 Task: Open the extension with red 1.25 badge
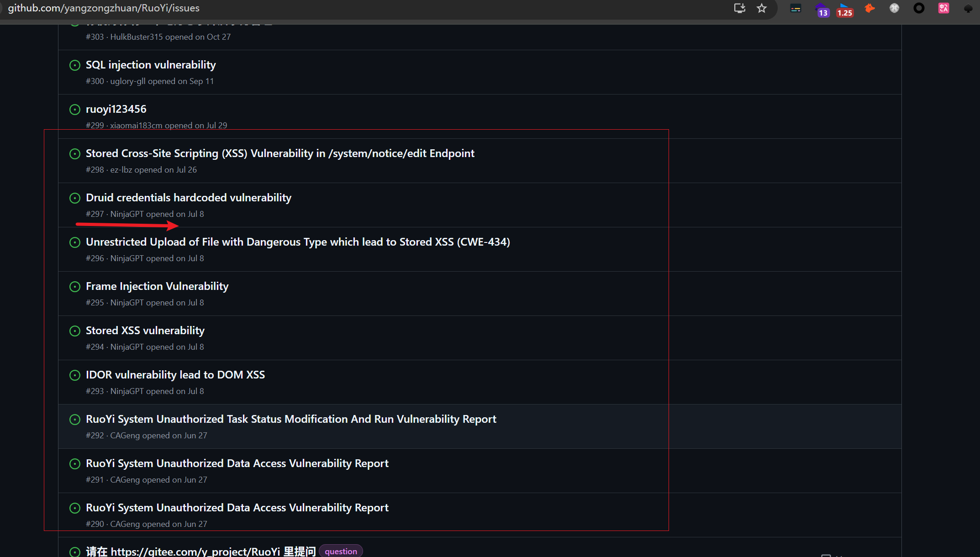coord(844,9)
